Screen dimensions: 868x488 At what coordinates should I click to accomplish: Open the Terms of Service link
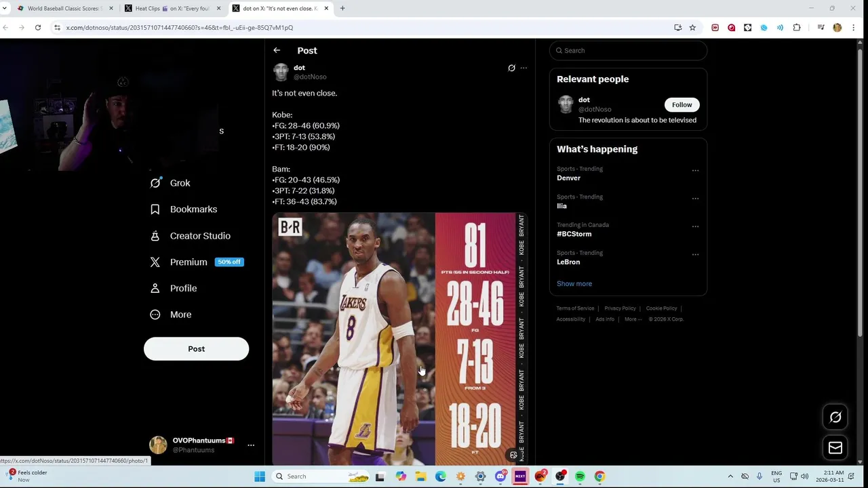point(575,308)
